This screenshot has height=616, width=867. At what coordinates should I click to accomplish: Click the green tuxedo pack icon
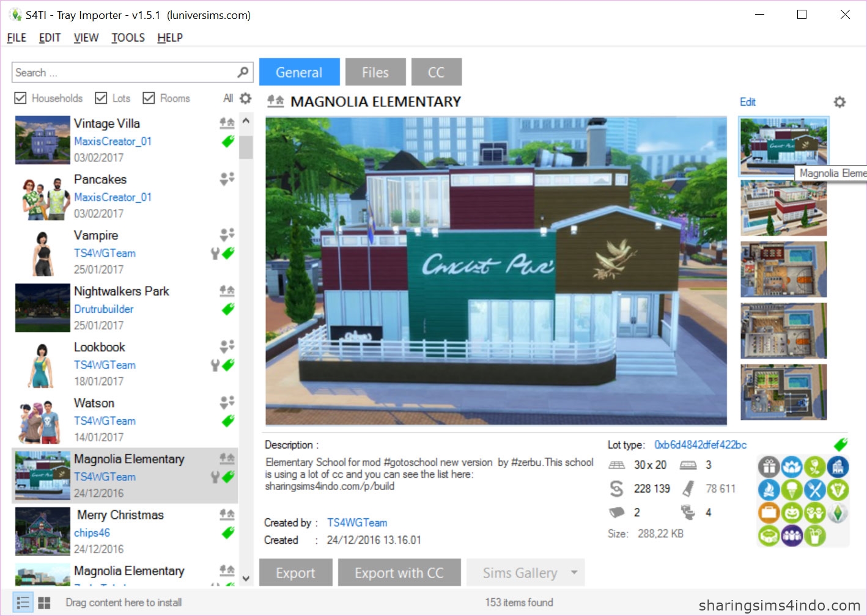[838, 490]
